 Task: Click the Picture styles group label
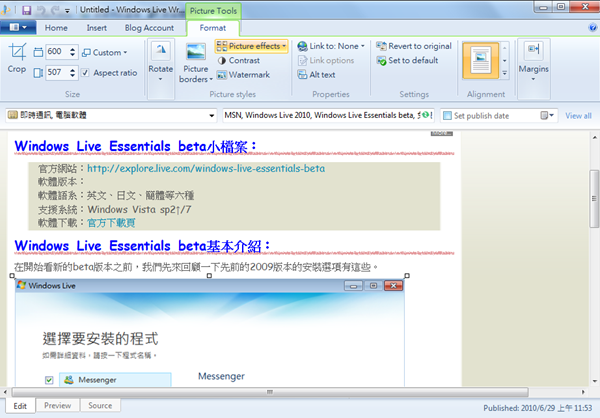[233, 94]
